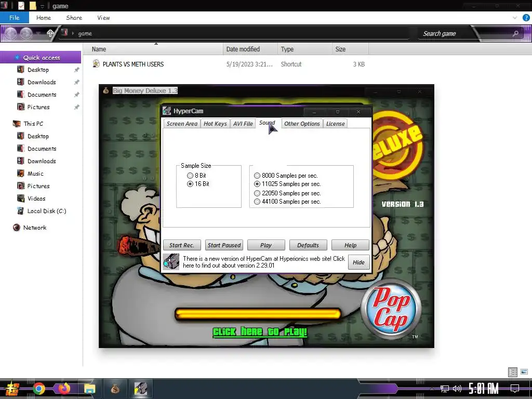
Task: Sort by the Type column header
Action: coord(305,49)
